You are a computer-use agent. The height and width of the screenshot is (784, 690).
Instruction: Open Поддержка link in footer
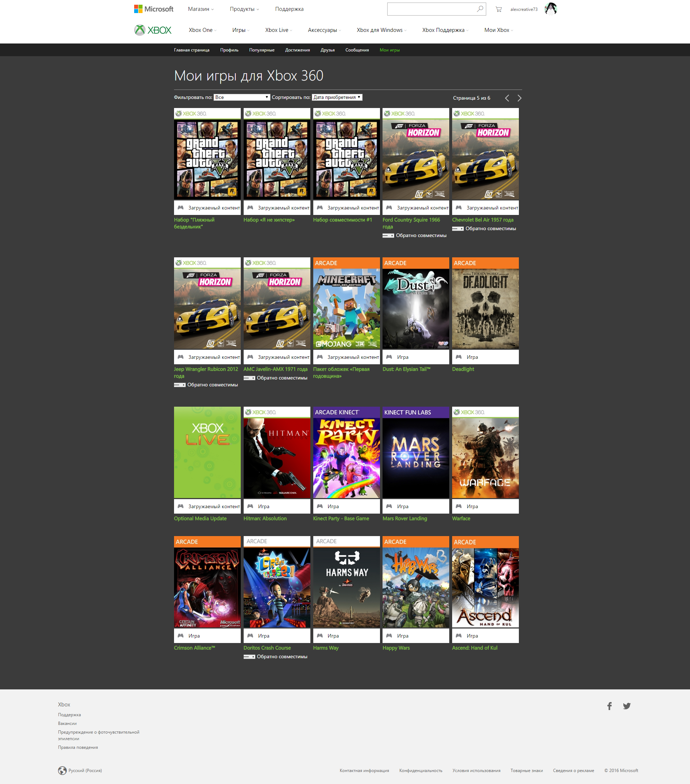pyautogui.click(x=70, y=714)
